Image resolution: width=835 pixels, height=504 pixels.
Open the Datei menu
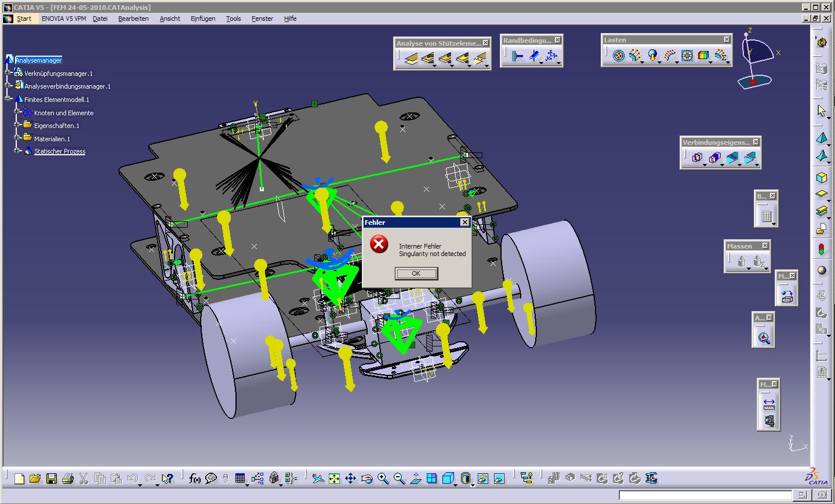pyautogui.click(x=100, y=19)
